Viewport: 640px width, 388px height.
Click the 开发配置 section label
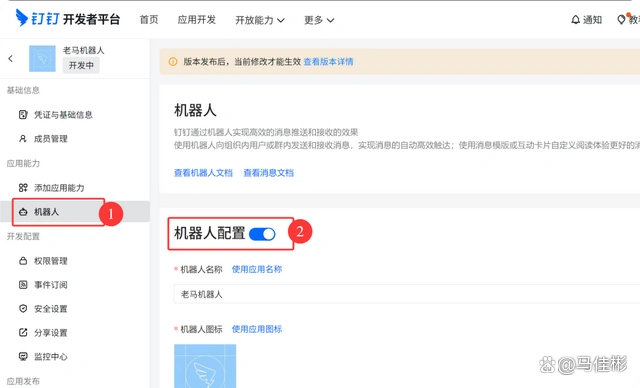(x=23, y=236)
